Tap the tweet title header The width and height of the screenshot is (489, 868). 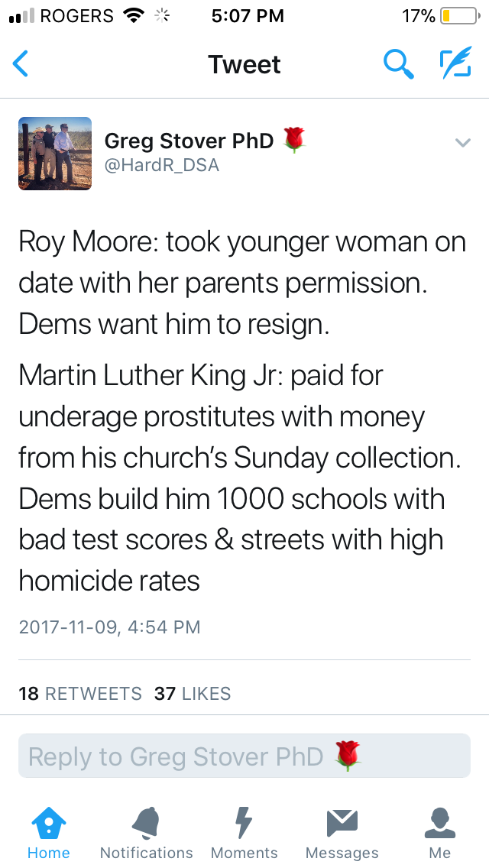click(x=244, y=64)
